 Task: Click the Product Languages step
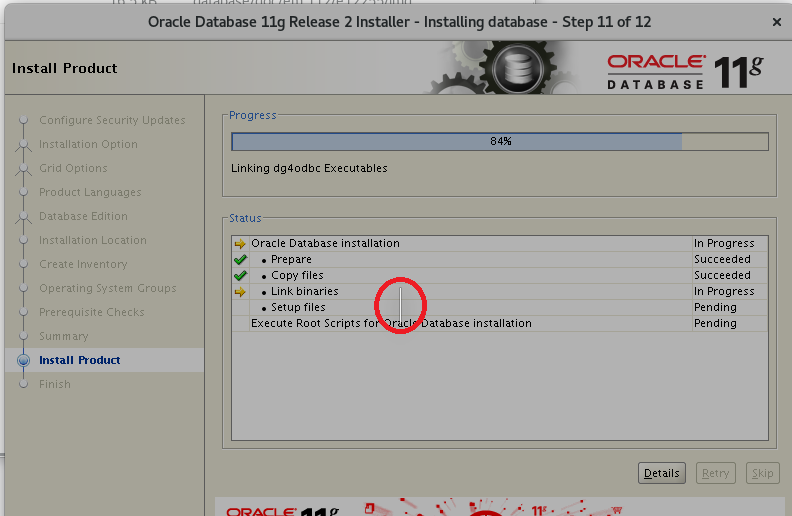90,192
